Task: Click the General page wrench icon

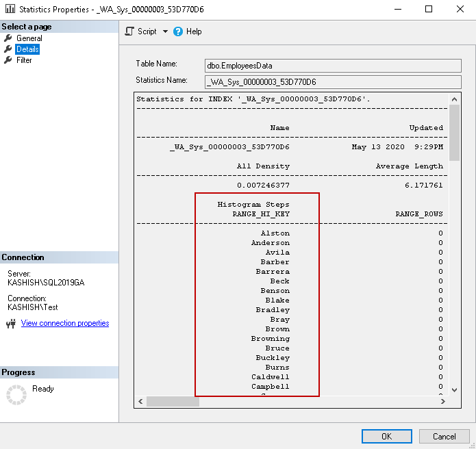Action: pos(8,38)
